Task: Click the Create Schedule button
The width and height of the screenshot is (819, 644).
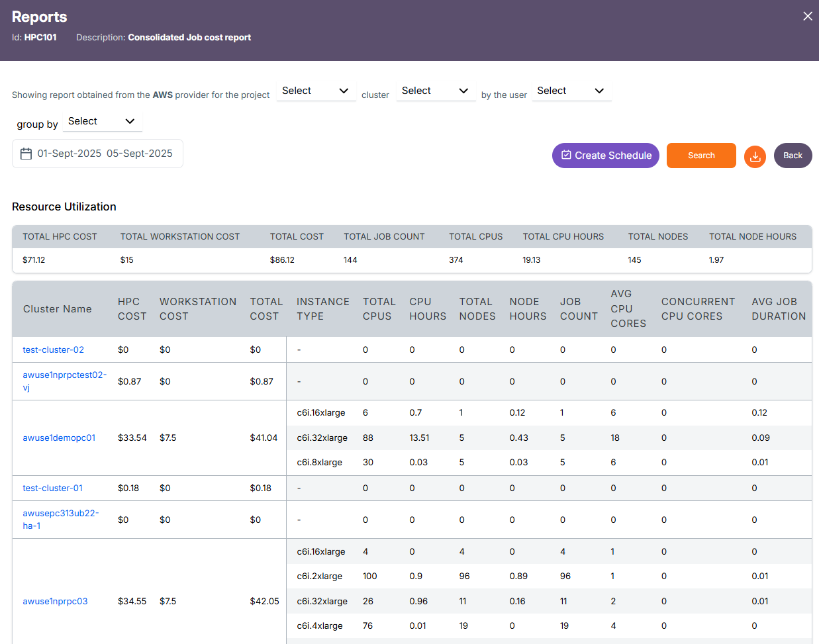Action: click(x=606, y=156)
